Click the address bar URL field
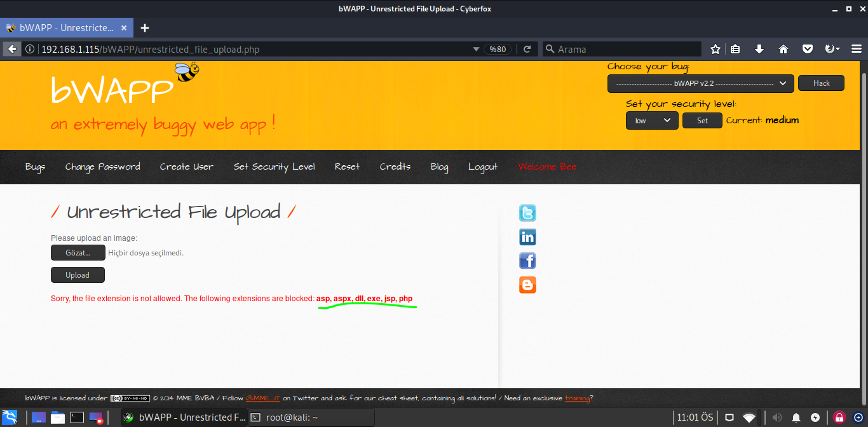Image resolution: width=868 pixels, height=427 pixels. click(254, 49)
